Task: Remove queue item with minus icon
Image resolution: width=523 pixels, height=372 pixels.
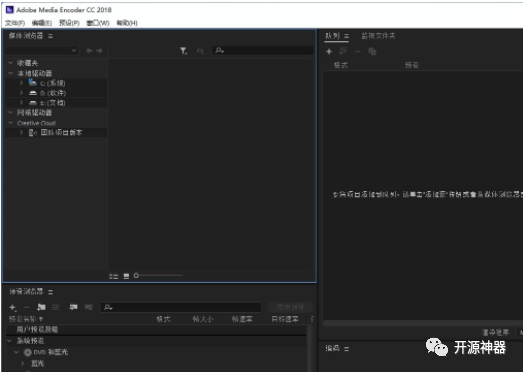Action: 358,51
